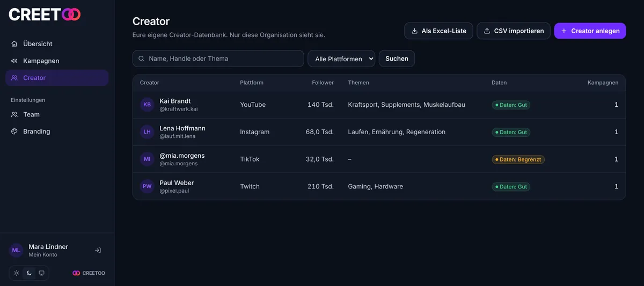Open Kai Brandt's creator entry
Screen dimensions: 644x286
(175, 101)
